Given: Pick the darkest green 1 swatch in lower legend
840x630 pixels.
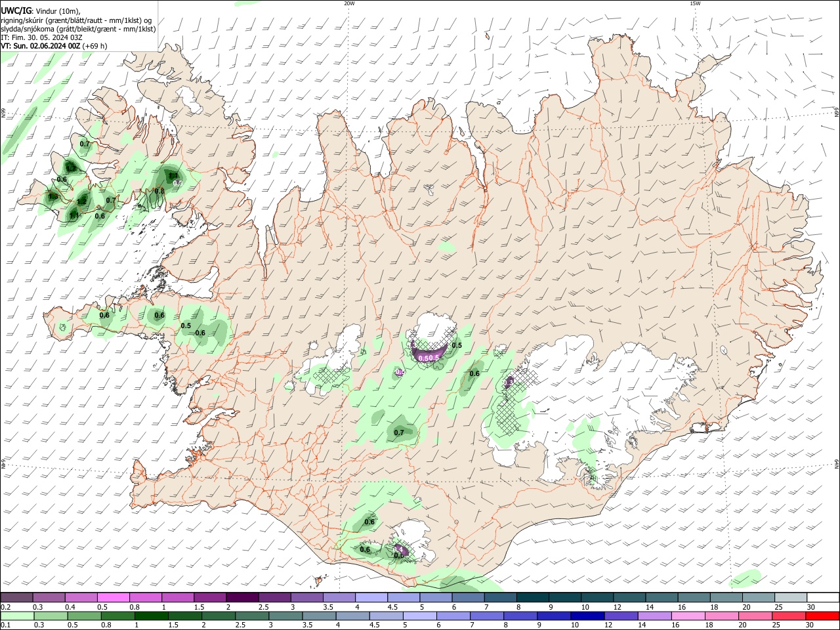Looking at the screenshot, I should tap(152, 616).
